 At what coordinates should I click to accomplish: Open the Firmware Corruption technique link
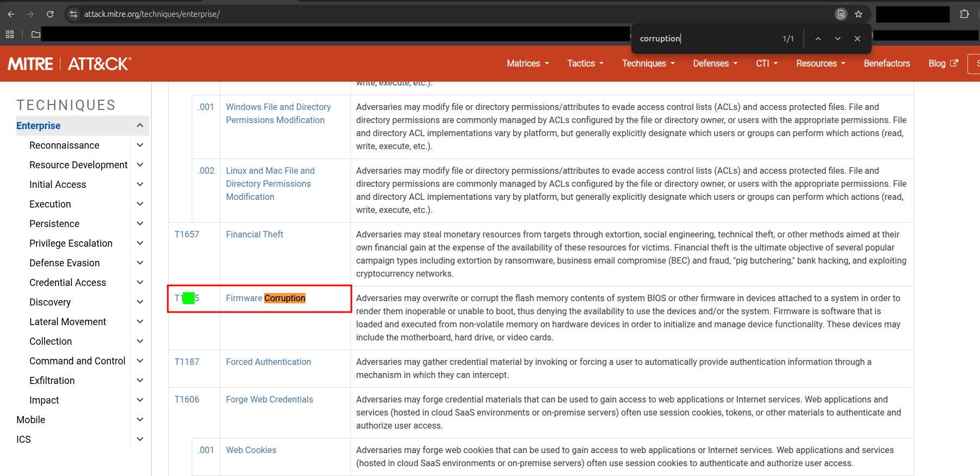click(265, 298)
